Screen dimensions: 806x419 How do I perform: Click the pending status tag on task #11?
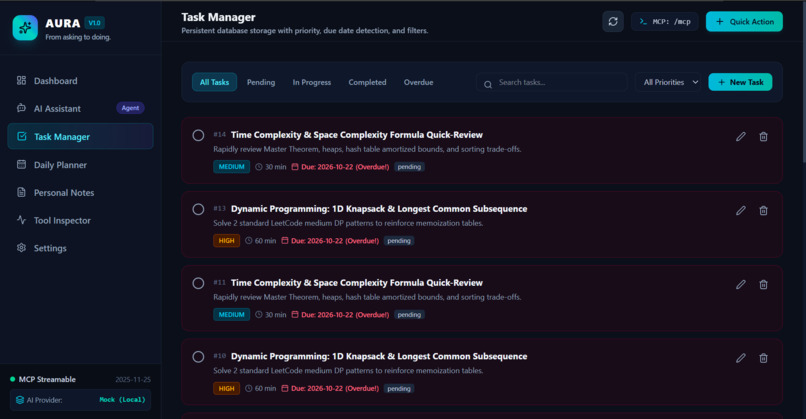click(x=409, y=315)
